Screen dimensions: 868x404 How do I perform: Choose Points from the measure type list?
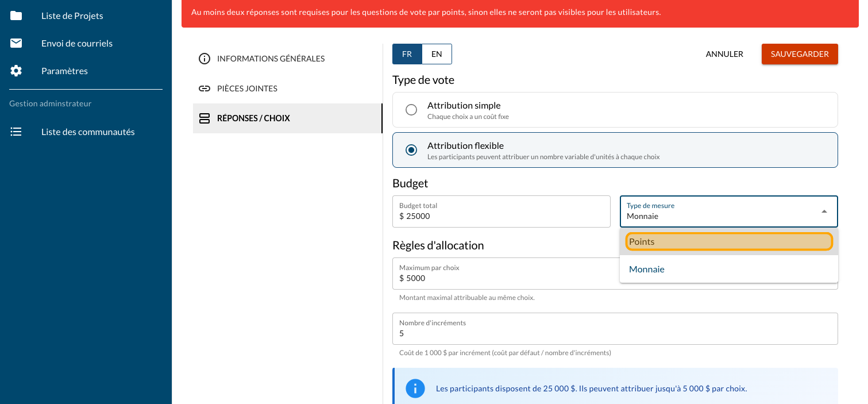[x=728, y=242]
